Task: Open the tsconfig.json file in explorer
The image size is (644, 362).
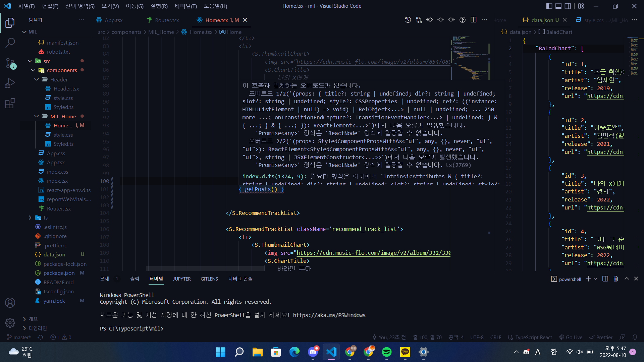Action: coord(58,292)
